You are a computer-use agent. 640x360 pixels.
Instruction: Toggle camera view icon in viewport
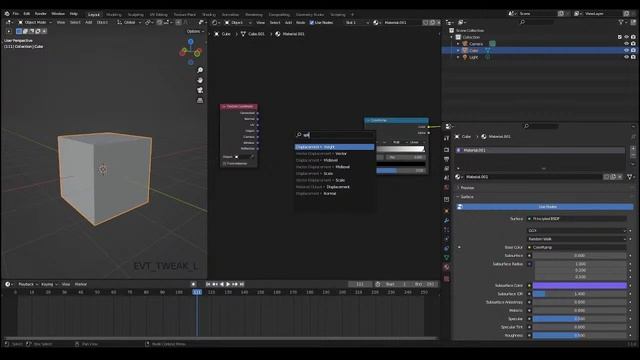pos(200,90)
